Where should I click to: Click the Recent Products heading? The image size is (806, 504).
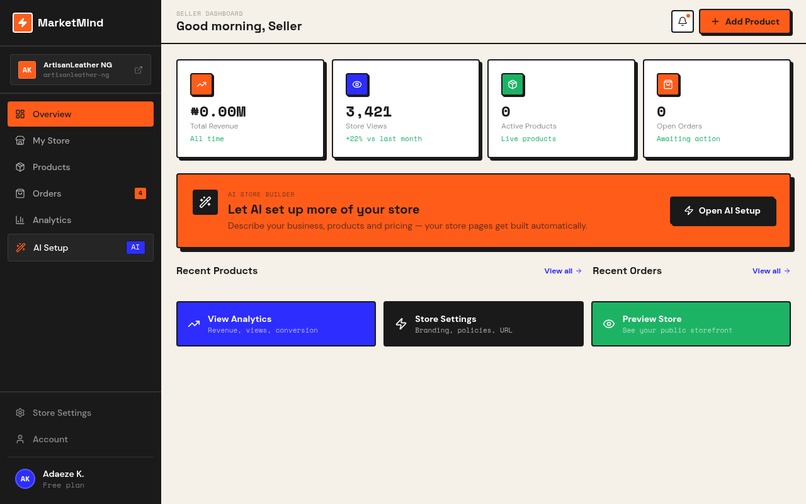point(217,271)
